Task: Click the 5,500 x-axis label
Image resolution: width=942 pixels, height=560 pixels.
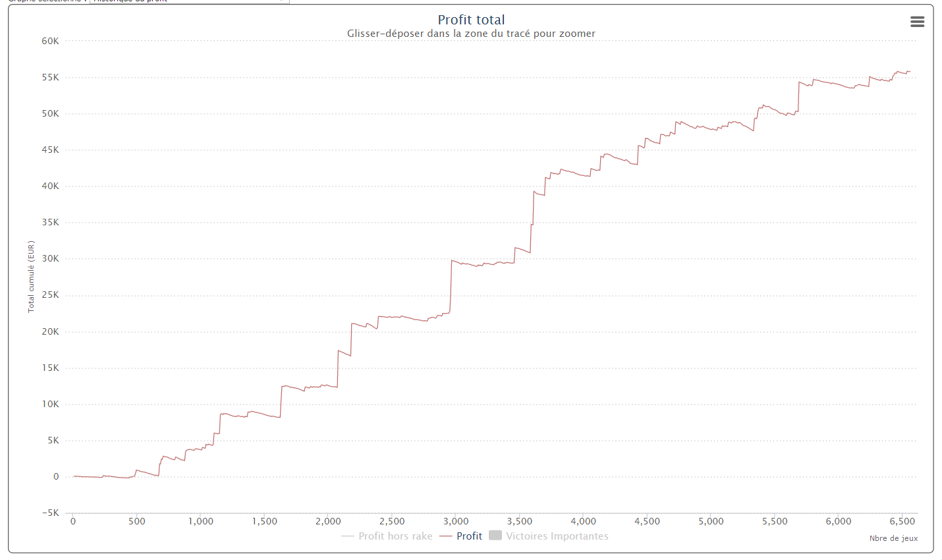Action: pyautogui.click(x=775, y=521)
